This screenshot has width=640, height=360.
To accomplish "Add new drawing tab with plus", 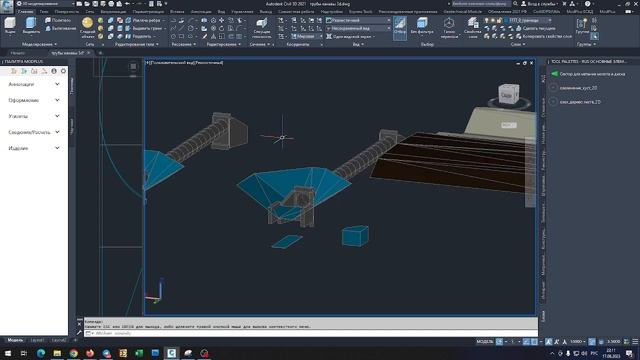I will coord(100,53).
